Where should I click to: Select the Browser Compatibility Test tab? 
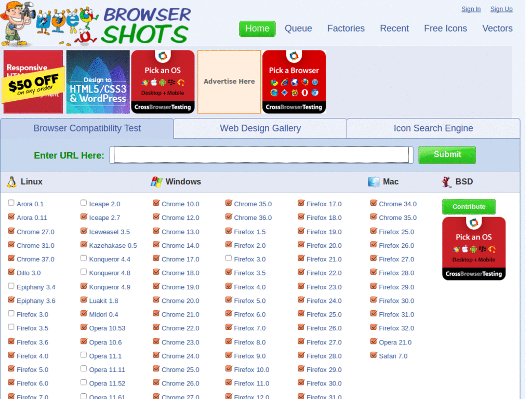[x=87, y=128]
